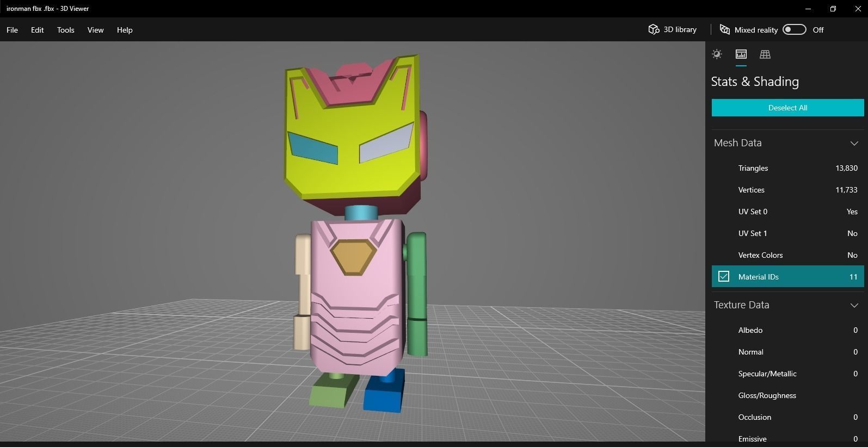Screen dimensions: 868x447
Task: Close the 3D Viewer window
Action: (x=858, y=9)
